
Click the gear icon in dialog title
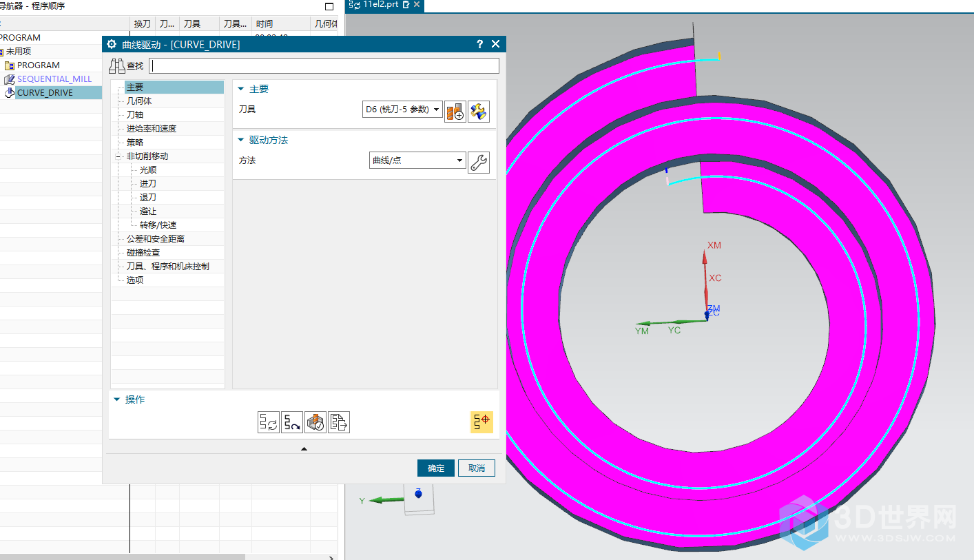(112, 44)
